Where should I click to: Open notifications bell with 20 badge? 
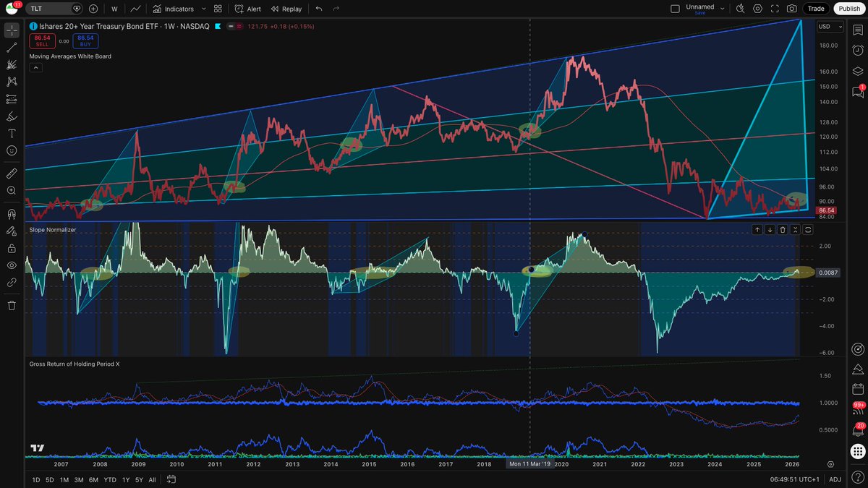tap(858, 430)
